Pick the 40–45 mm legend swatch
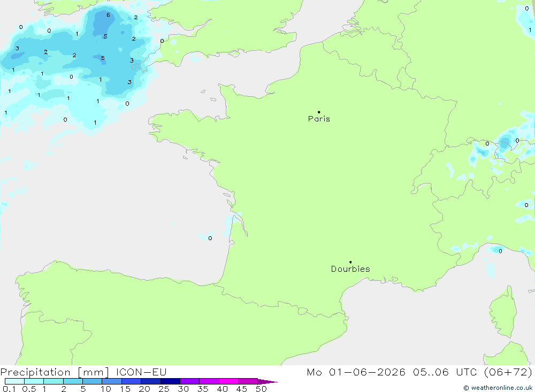 point(228,381)
